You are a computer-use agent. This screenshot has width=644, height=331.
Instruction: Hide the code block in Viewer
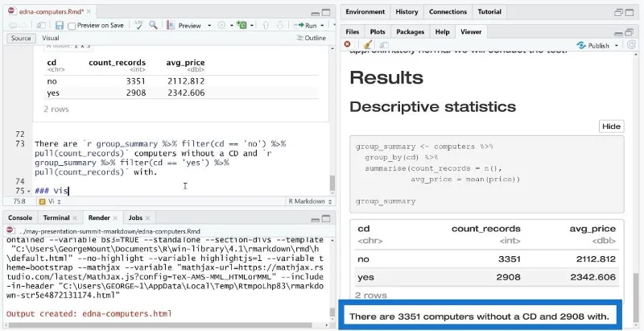coord(611,126)
